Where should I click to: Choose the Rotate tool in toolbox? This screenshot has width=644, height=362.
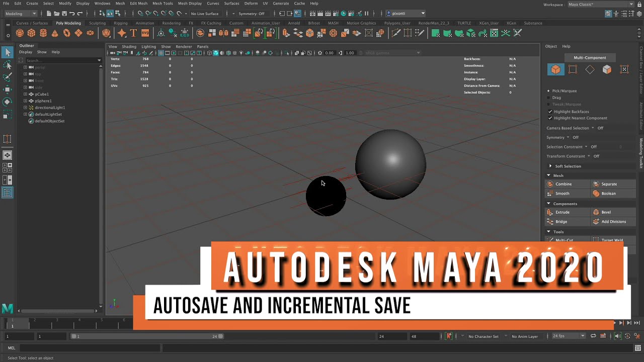(8, 102)
